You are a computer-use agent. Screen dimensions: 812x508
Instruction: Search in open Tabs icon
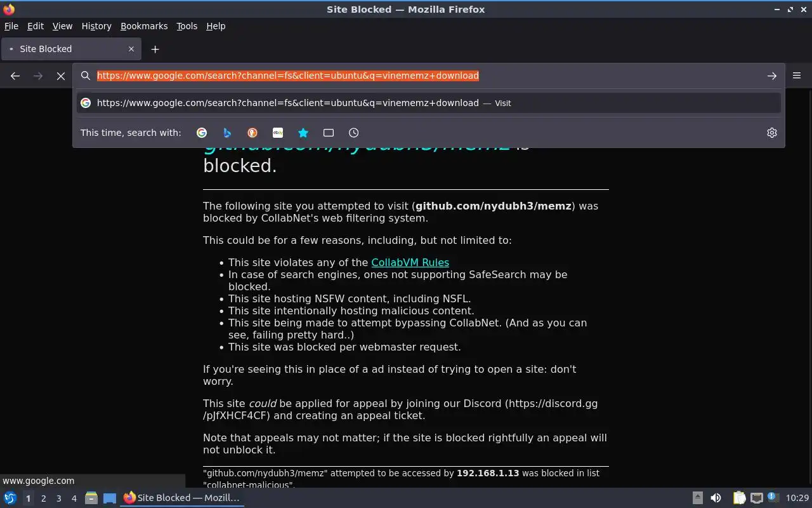[329, 133]
